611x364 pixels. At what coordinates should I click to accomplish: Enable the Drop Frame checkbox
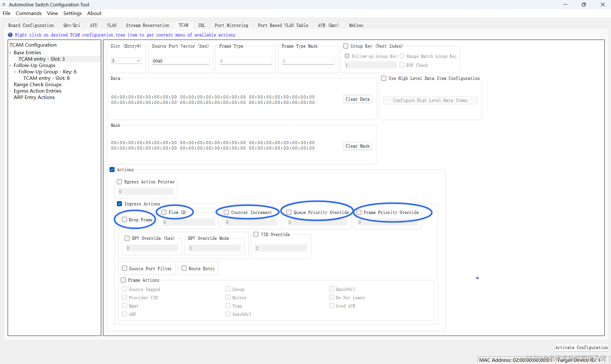(x=124, y=219)
